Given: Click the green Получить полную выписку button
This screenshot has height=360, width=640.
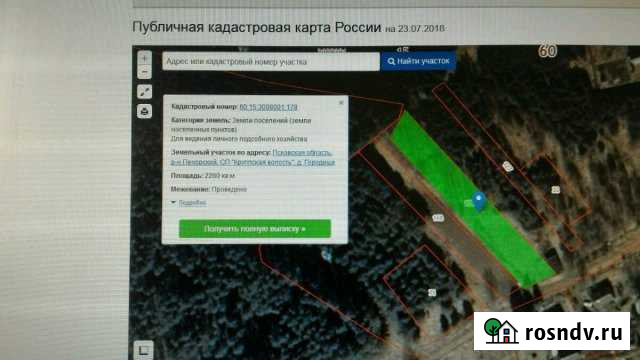Looking at the screenshot, I should tap(255, 229).
